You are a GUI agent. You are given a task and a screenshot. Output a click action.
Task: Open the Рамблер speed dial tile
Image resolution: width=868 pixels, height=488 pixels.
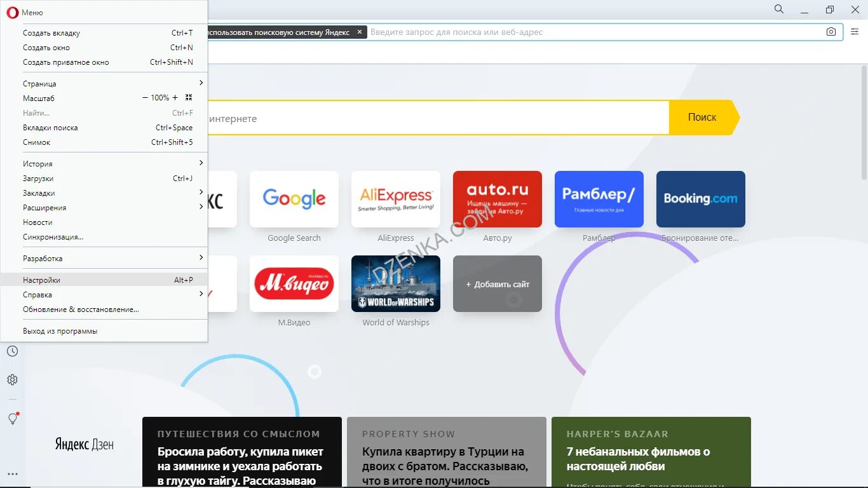click(x=599, y=199)
